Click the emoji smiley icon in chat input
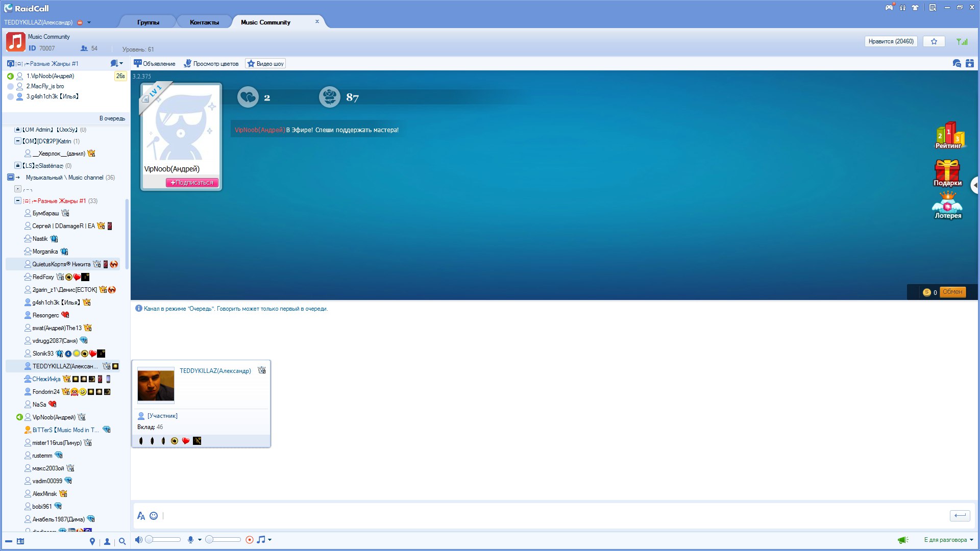980x551 pixels. (154, 516)
